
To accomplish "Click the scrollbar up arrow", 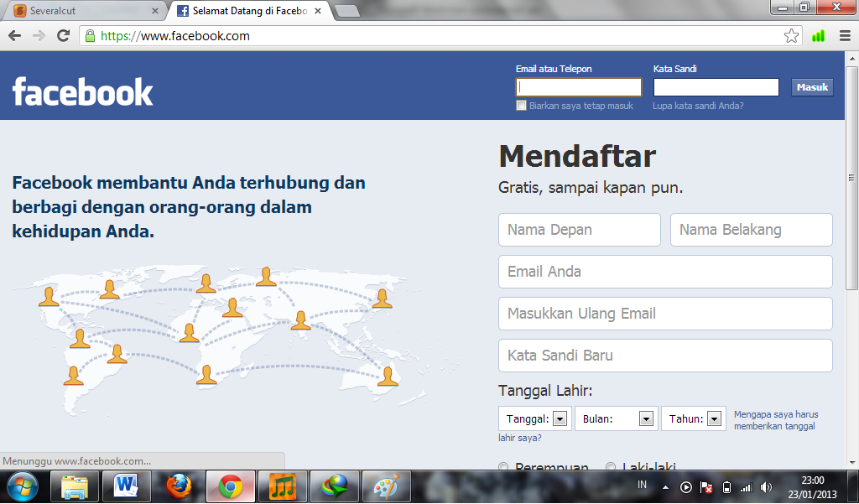I will [852, 58].
